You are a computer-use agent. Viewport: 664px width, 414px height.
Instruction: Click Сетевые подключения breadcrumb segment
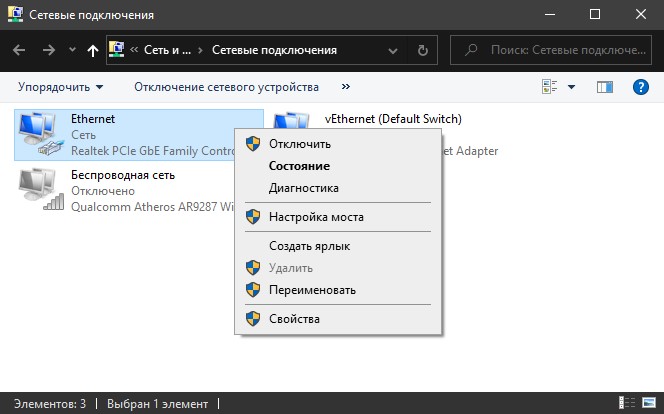274,50
